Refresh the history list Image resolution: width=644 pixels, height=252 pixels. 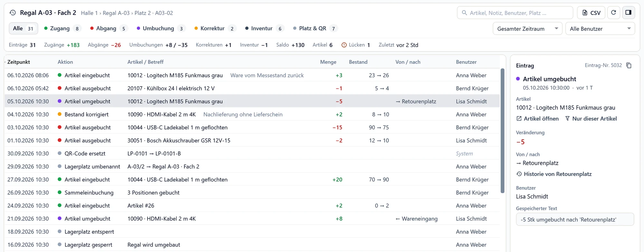coord(613,13)
